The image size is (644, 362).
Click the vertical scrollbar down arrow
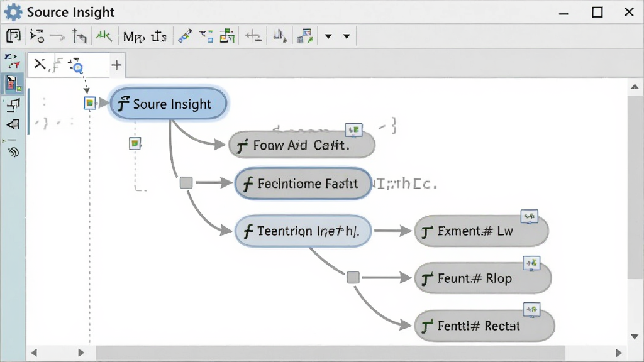click(635, 337)
